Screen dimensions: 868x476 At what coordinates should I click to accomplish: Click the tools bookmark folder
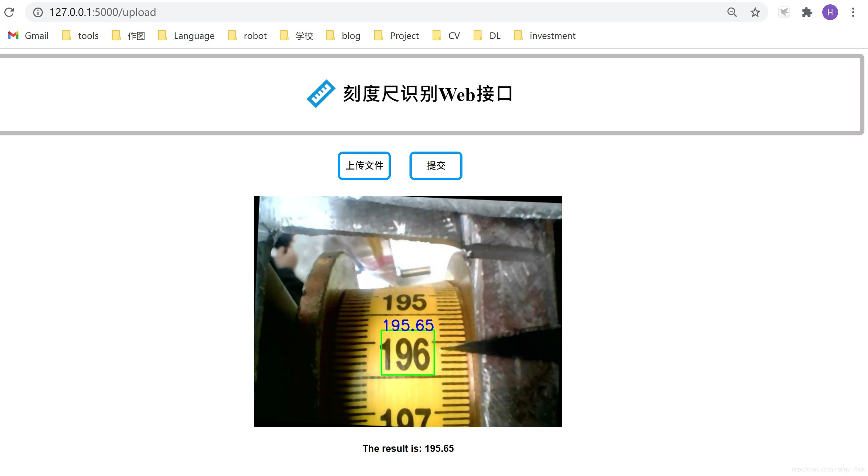[x=89, y=36]
